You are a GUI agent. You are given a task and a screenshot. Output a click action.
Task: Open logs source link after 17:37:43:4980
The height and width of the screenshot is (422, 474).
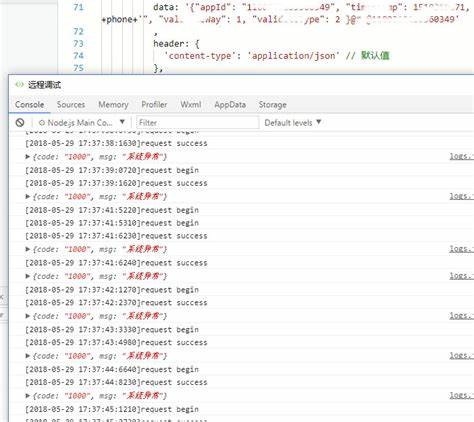[x=462, y=355]
